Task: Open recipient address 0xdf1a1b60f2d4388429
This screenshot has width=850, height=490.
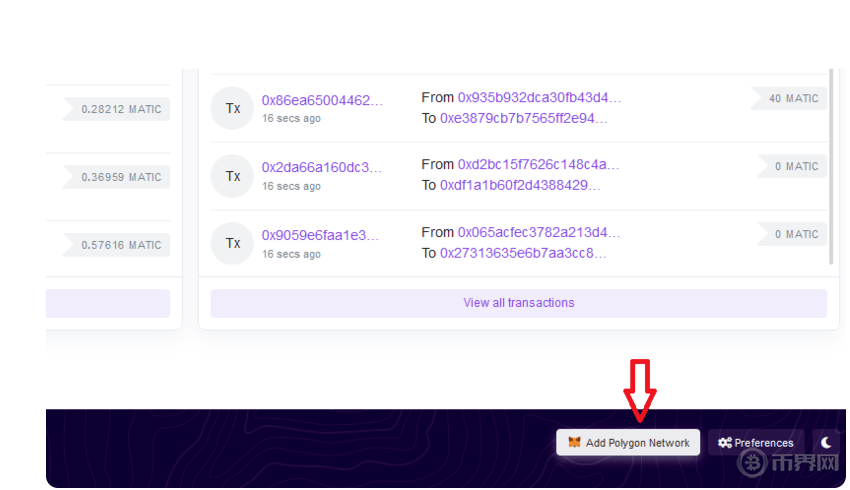Action: (520, 185)
